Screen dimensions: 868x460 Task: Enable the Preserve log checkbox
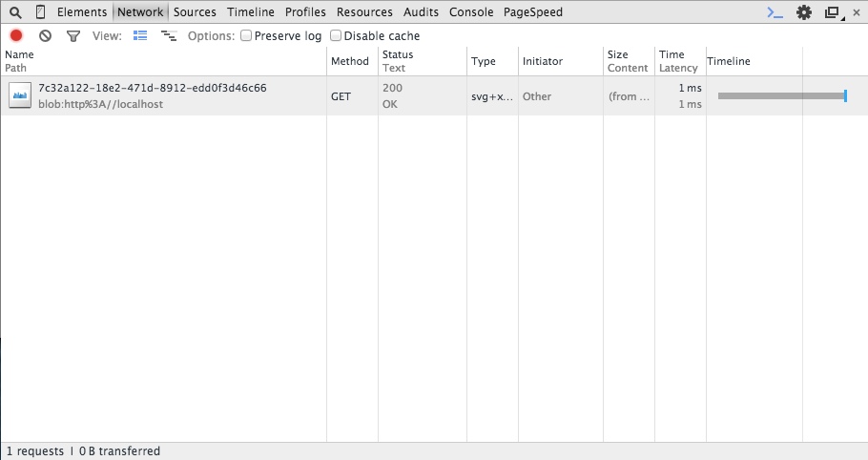coord(246,35)
